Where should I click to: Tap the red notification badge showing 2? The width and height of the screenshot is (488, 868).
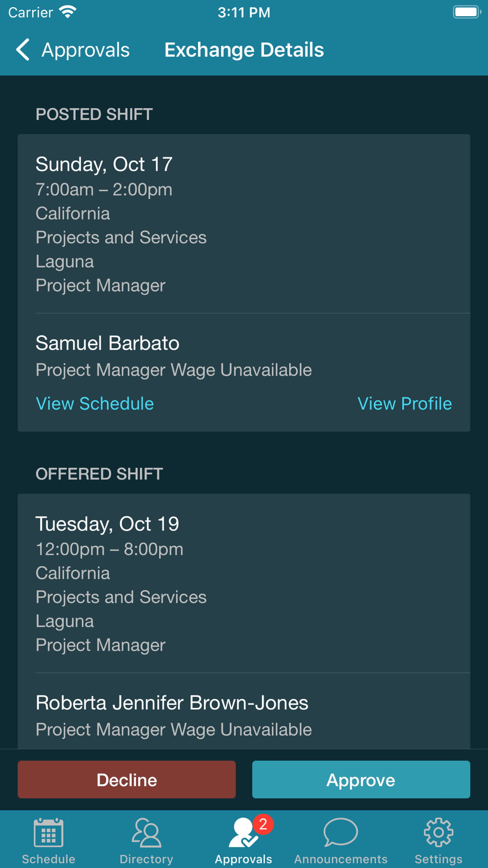(263, 825)
